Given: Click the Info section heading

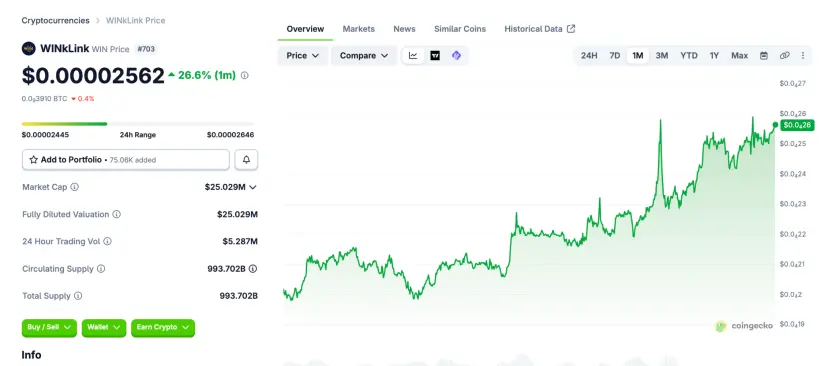Looking at the screenshot, I should tap(32, 355).
